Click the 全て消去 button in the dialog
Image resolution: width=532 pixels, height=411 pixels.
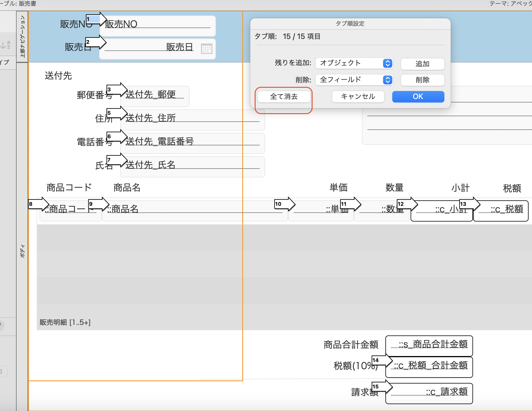283,96
